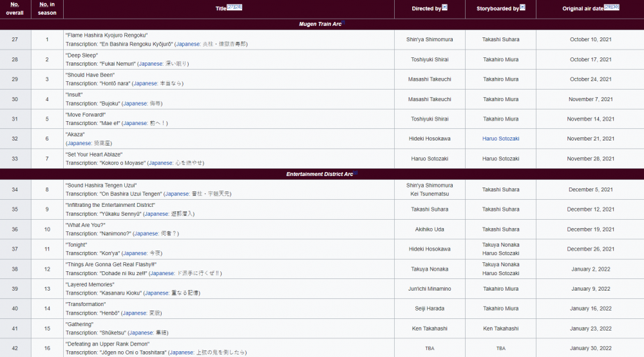Click "Ken Takahashi" in the Directed by column
This screenshot has width=644, height=357.
click(430, 329)
